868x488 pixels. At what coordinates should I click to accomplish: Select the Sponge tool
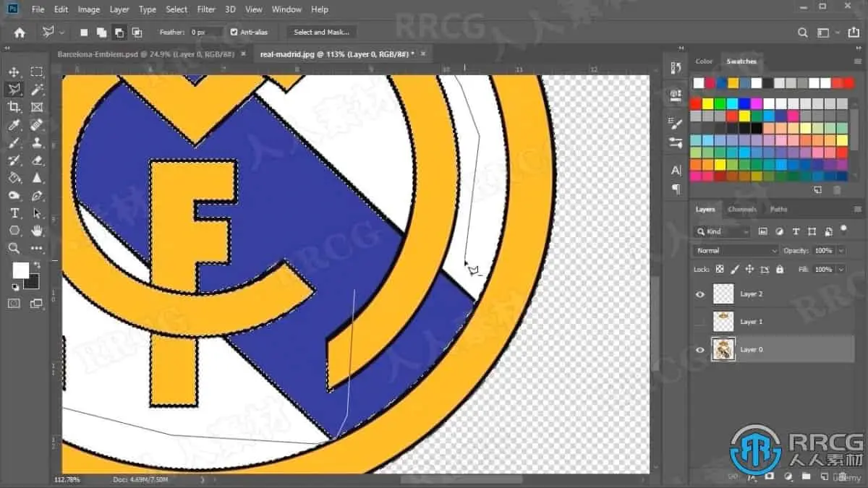coord(14,195)
